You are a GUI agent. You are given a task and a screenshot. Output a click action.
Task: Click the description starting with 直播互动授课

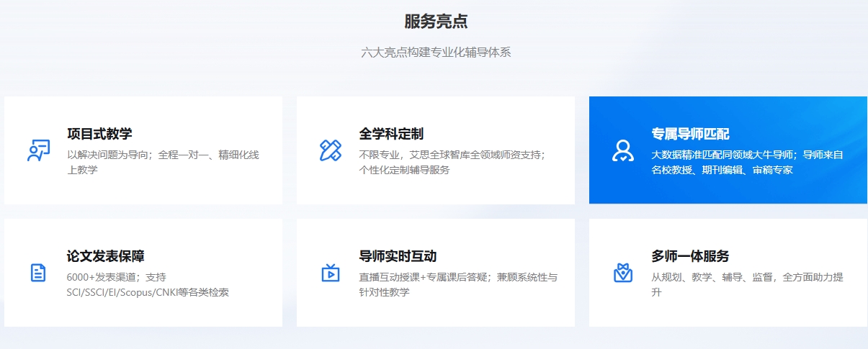(457, 285)
